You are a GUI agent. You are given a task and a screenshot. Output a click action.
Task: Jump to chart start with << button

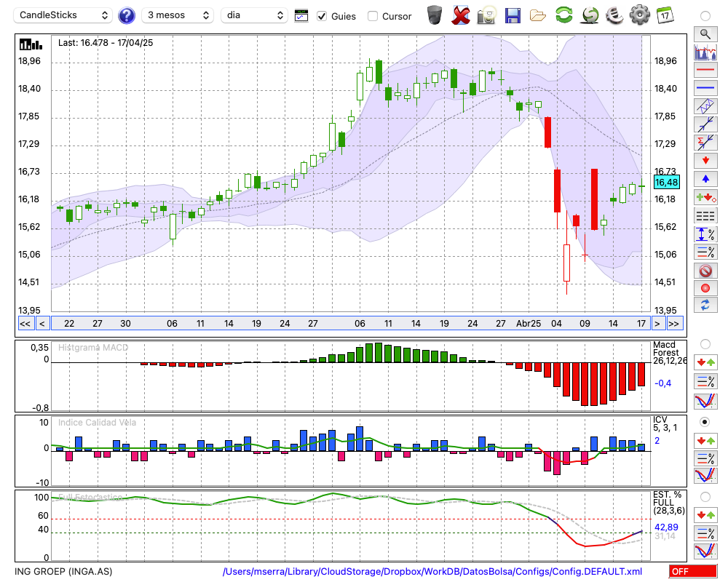tap(25, 324)
